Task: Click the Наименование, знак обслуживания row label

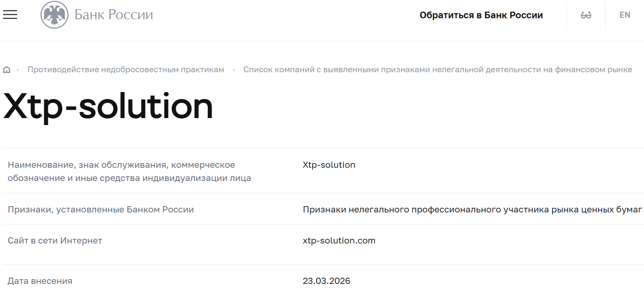Action: tap(129, 171)
